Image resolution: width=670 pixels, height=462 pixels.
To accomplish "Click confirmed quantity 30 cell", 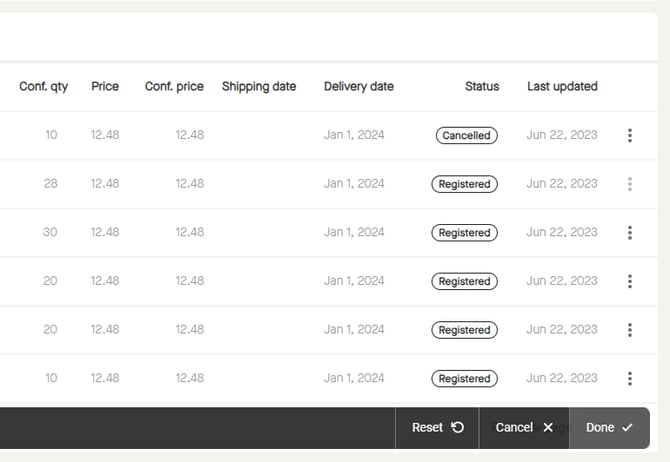I will [50, 233].
